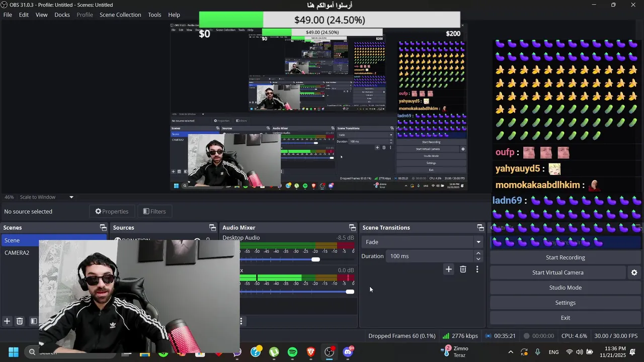This screenshot has height=362, width=644.
Task: Click Start Virtual Camera button
Action: (557, 273)
